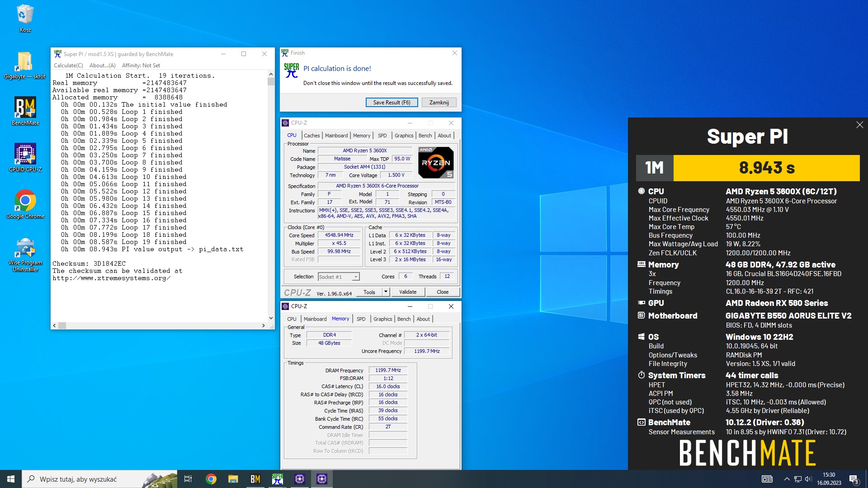Click the Finish dialog Super PI icon
868x488 pixels.
tap(284, 53)
